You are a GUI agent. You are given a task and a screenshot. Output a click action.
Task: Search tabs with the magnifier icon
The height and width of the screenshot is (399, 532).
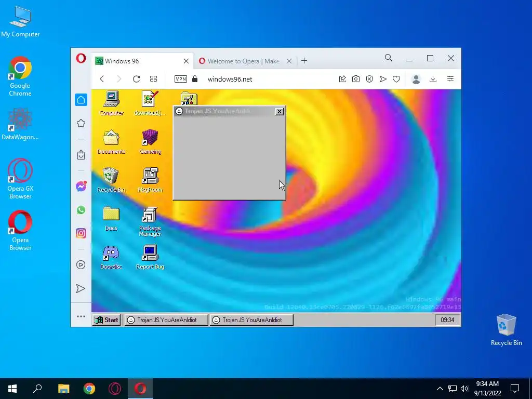[389, 58]
